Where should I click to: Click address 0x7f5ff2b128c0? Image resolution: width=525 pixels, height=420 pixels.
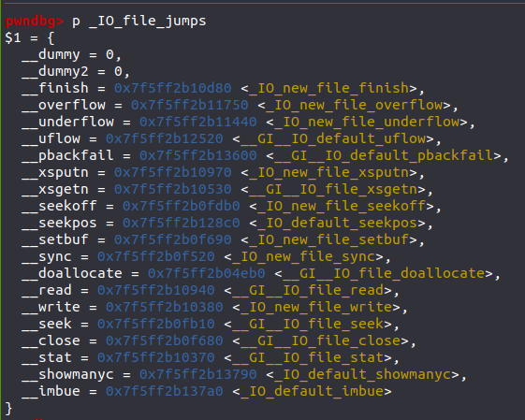tap(182, 223)
